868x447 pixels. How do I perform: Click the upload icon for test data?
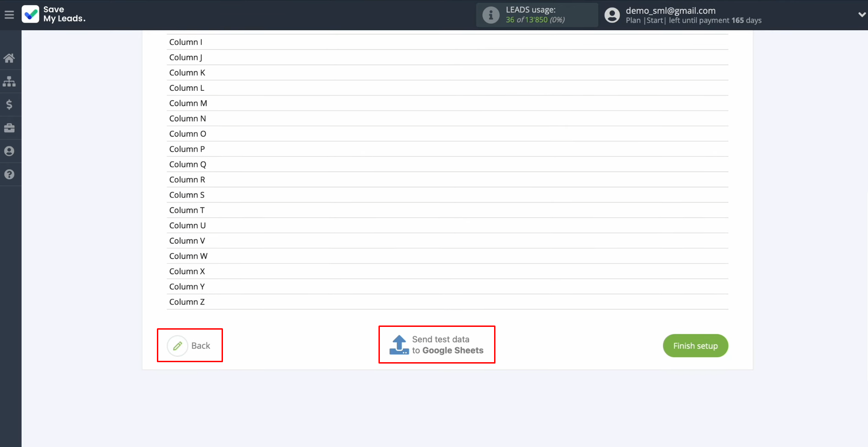point(399,345)
